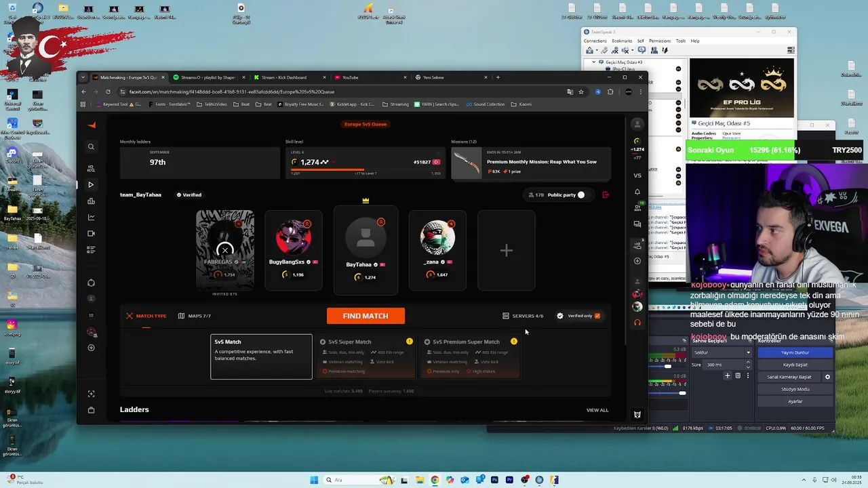Open the chat bubbles icon in right sidebar
This screenshot has width=868, height=488.
(x=637, y=224)
